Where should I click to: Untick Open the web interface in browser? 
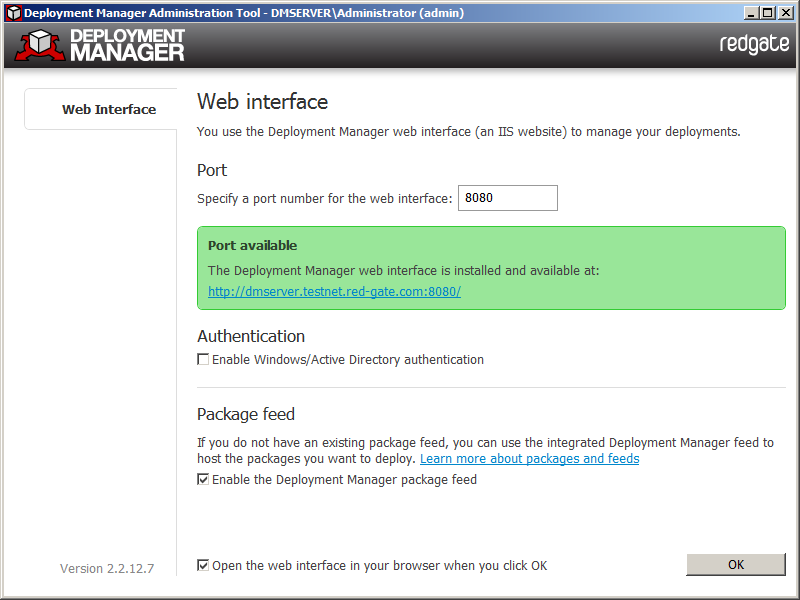203,565
